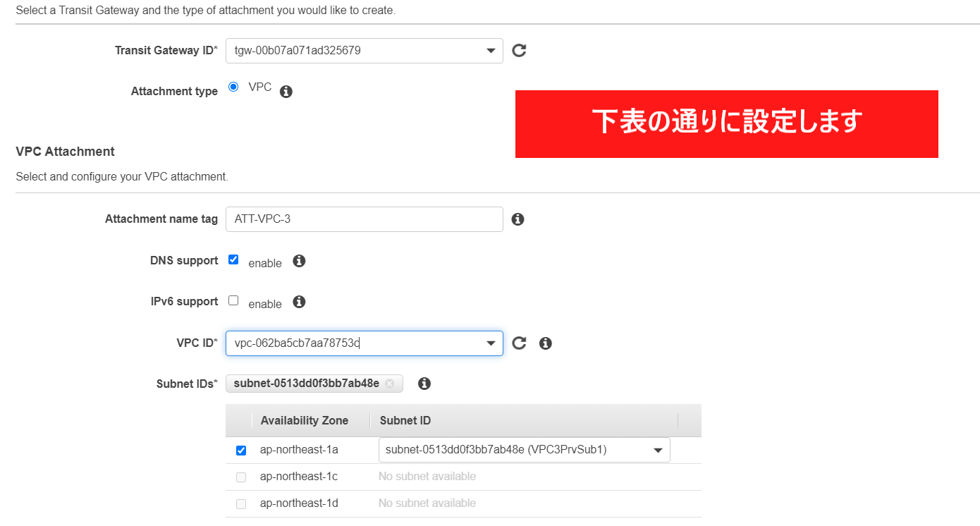Click info icon next to Attachment name tag
Image resolution: width=980 pixels, height=526 pixels.
click(x=517, y=219)
